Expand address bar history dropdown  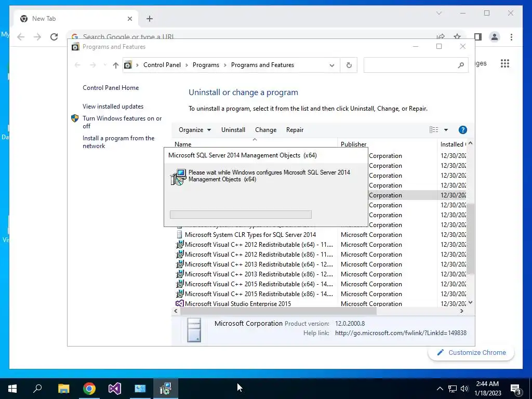[x=332, y=65]
